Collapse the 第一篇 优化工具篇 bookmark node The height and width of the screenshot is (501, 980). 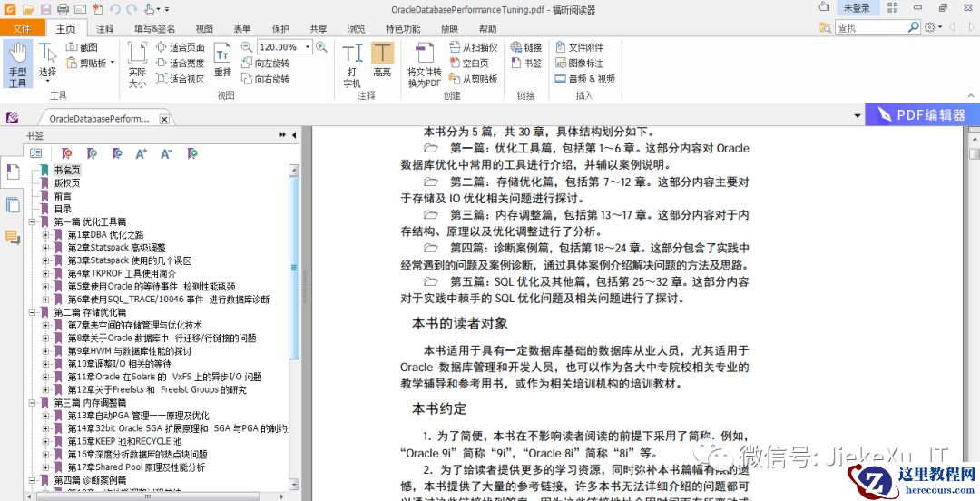coord(32,221)
